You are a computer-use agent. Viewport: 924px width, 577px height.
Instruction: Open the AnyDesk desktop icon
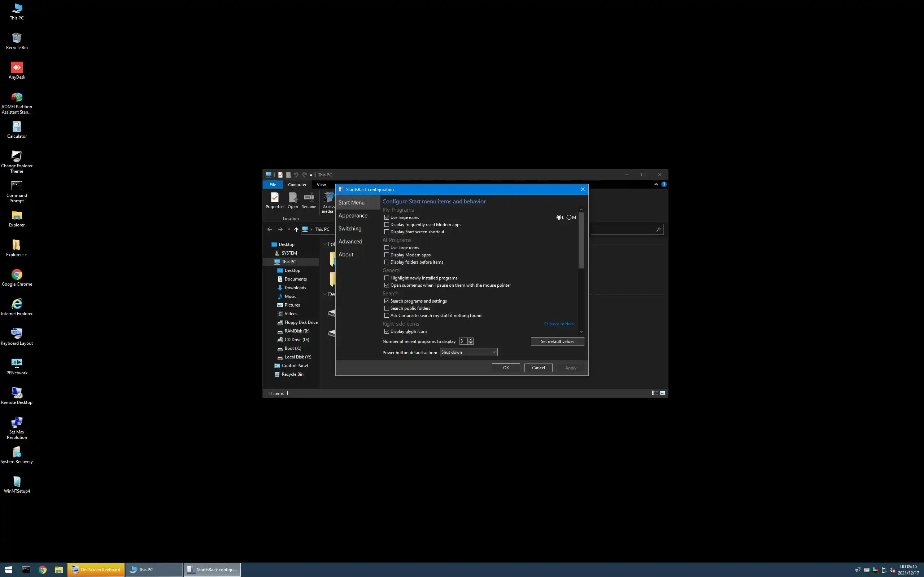point(17,68)
